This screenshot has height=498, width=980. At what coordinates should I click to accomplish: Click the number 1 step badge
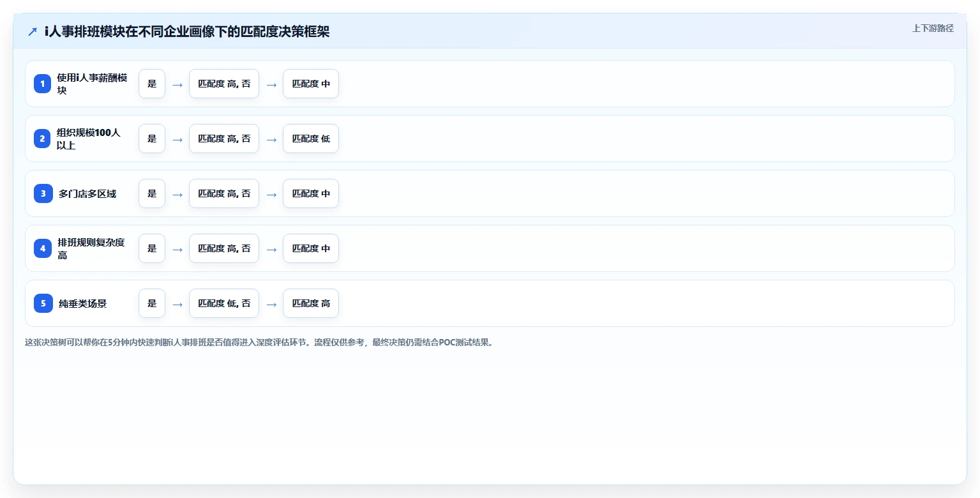[43, 84]
